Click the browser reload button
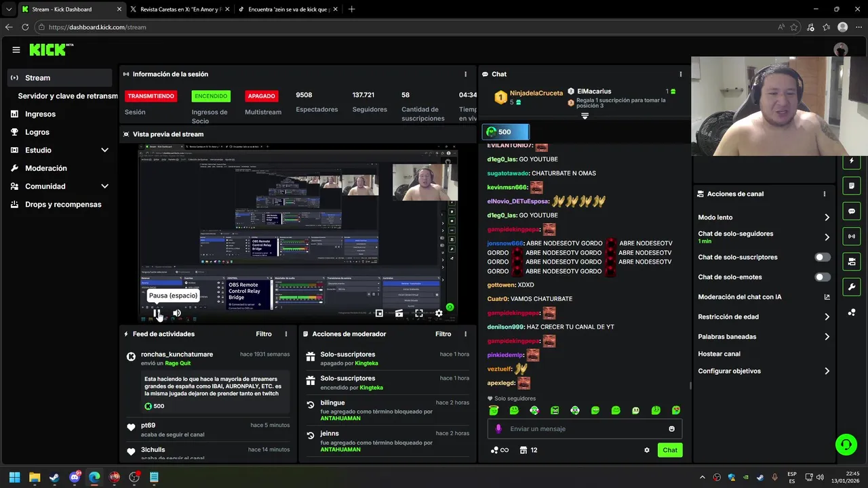 click(25, 27)
